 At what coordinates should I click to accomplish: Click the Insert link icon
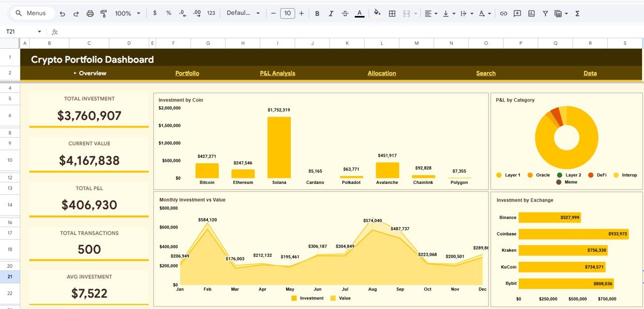tap(504, 14)
